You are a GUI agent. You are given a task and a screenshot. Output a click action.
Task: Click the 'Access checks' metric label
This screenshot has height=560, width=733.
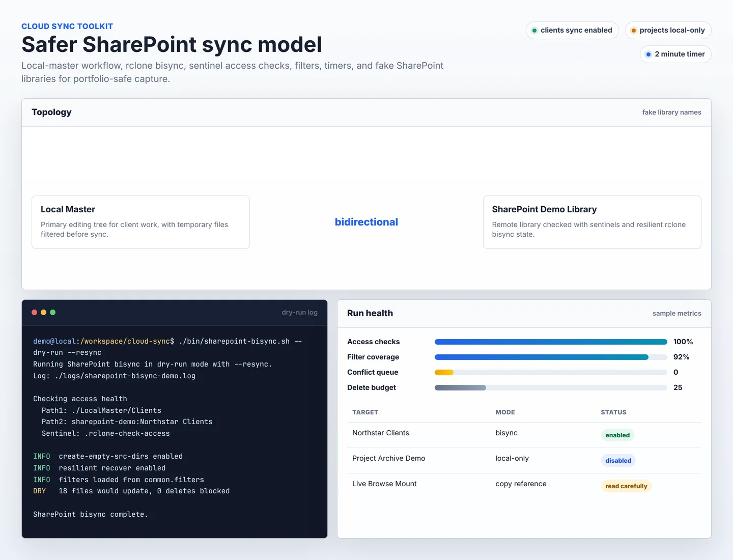[373, 342]
